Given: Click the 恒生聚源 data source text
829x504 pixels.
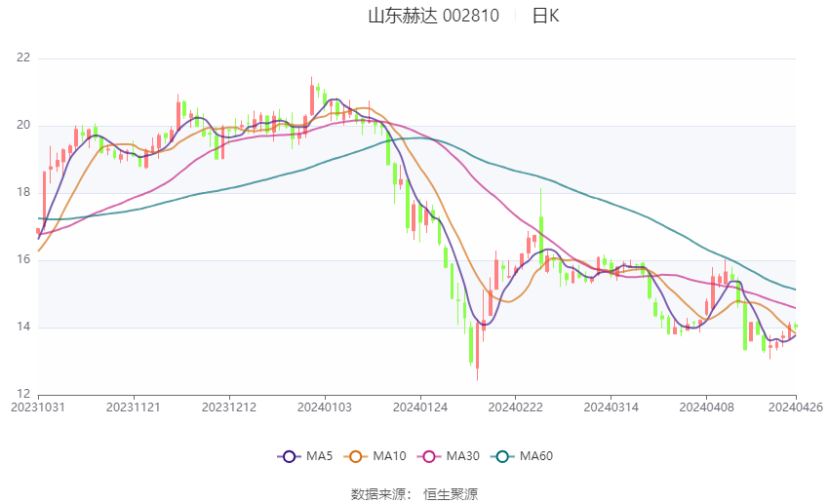Looking at the screenshot, I should 451,494.
